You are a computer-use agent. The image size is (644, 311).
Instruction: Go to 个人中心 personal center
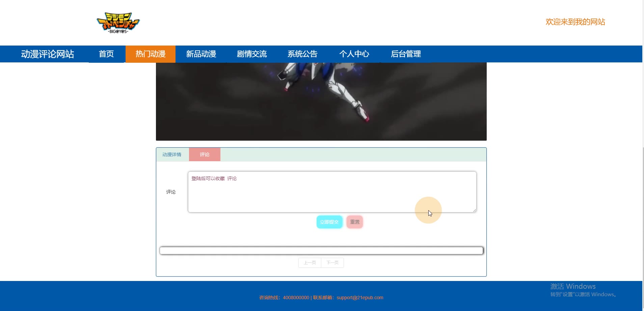coord(354,54)
